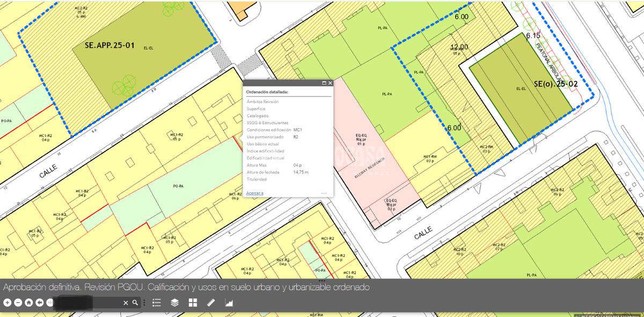This screenshot has width=644, height=317.
Task: Click the 'Índice edificabilidad' row label
Action: point(266,151)
